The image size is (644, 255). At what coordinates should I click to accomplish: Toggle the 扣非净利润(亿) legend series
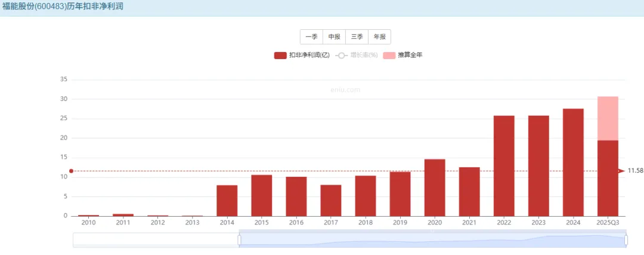coord(302,55)
